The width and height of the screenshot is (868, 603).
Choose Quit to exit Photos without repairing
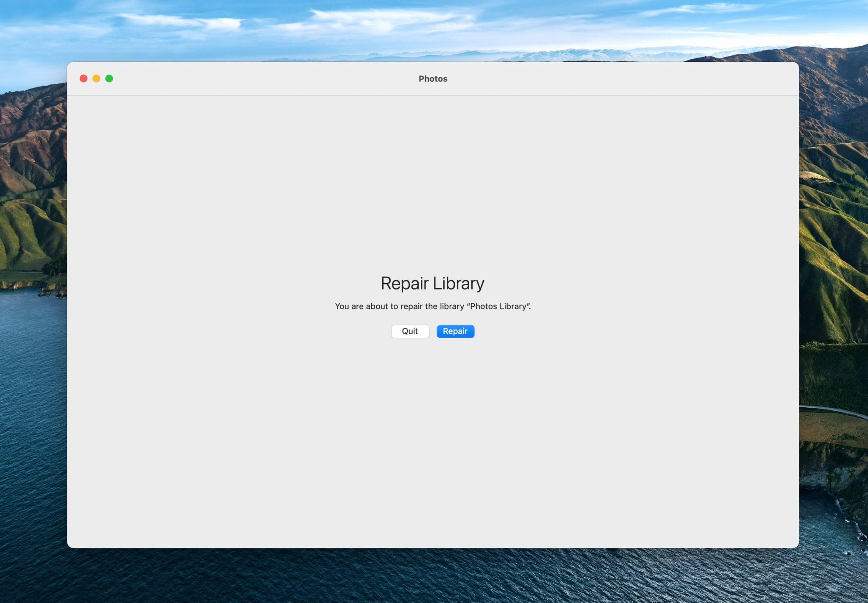410,331
